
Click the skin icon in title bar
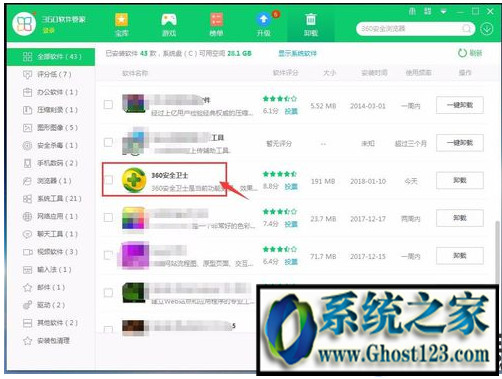click(412, 12)
